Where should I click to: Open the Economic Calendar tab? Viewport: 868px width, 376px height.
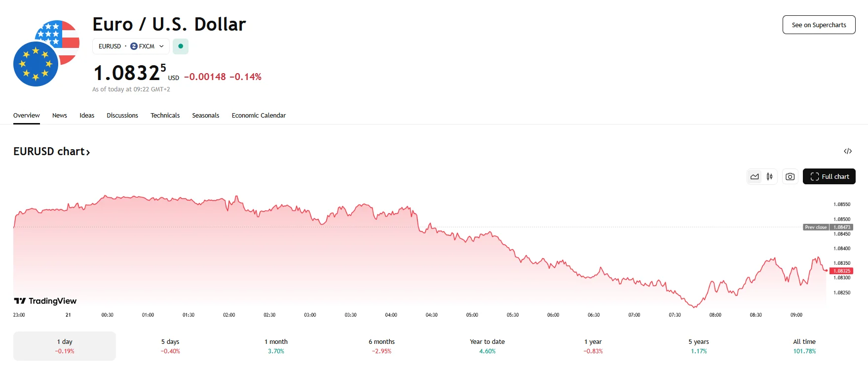coord(259,116)
